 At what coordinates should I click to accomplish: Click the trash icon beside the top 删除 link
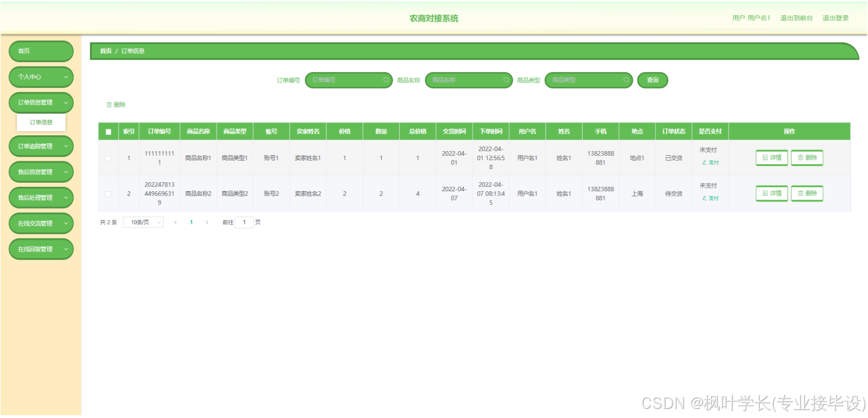click(109, 105)
